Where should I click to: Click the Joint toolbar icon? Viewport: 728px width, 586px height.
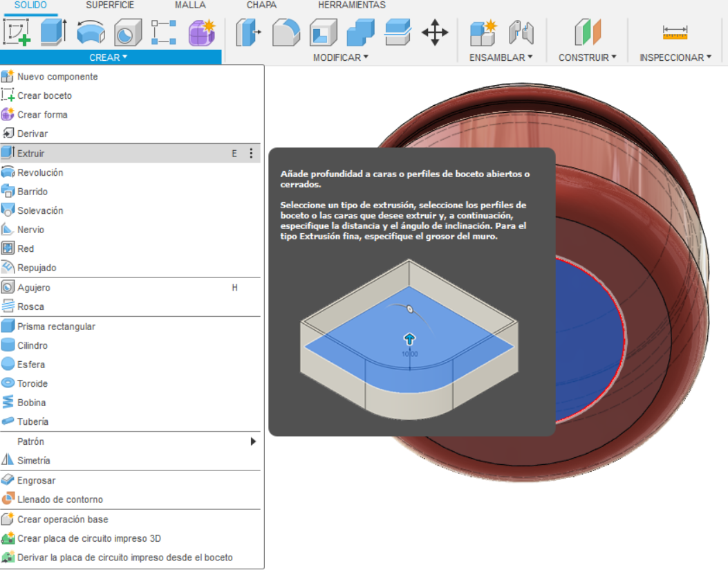(x=521, y=32)
